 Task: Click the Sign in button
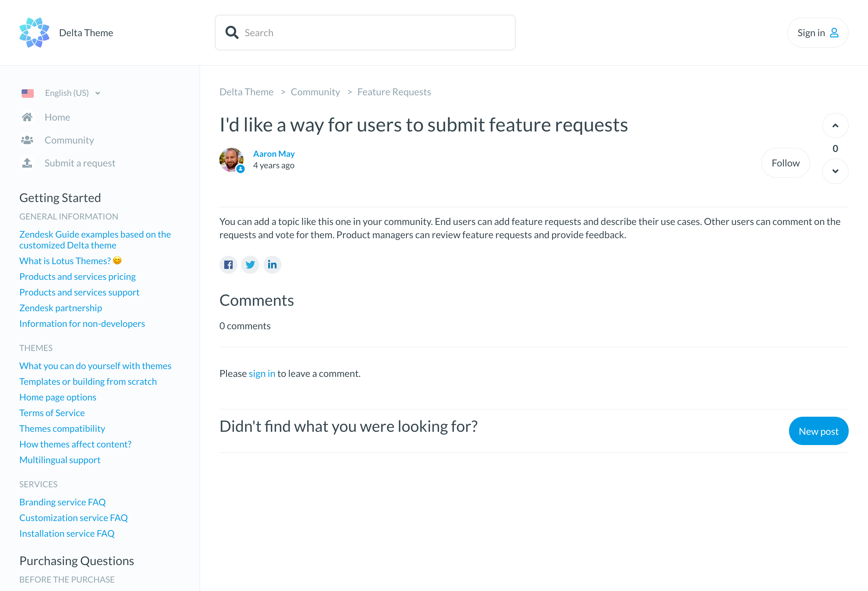coord(818,33)
